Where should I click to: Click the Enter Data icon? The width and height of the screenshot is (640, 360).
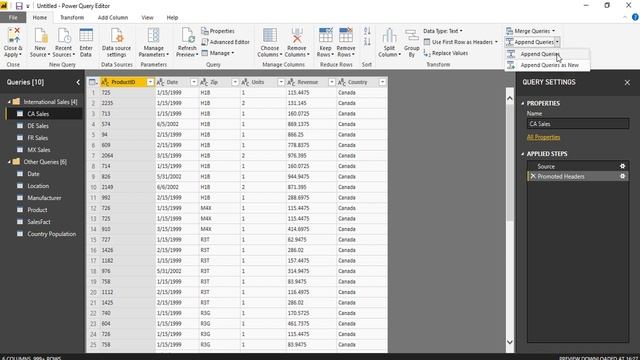click(x=86, y=36)
